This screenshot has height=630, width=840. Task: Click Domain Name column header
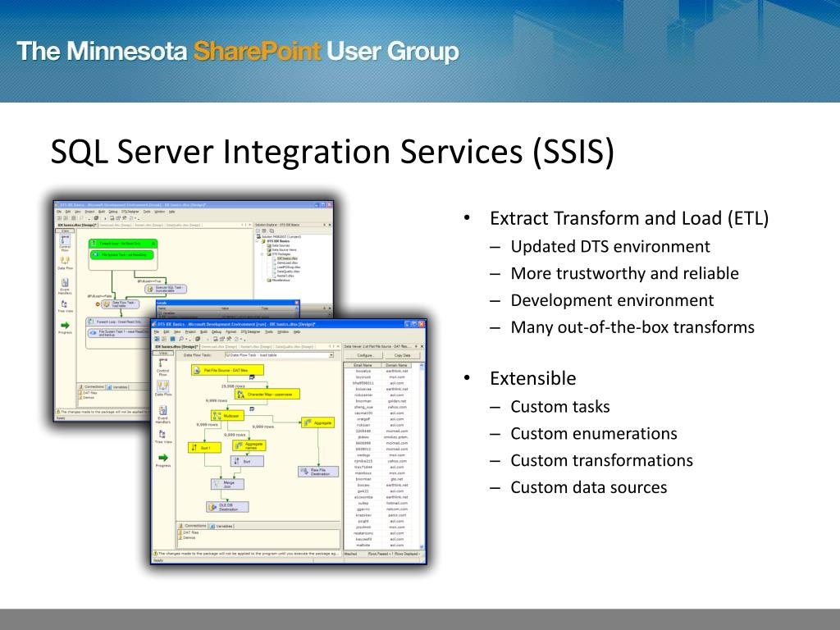(x=396, y=365)
